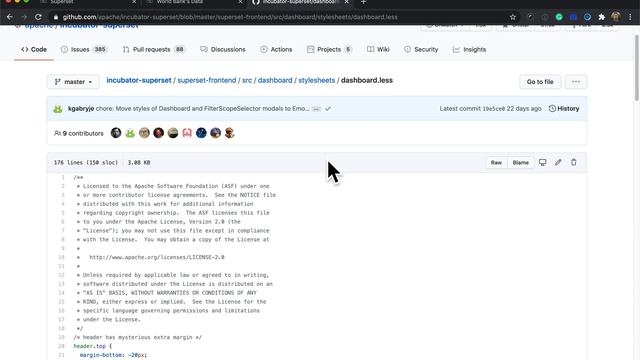Reload the page with the refresh icon
The image size is (640, 360).
click(38, 17)
